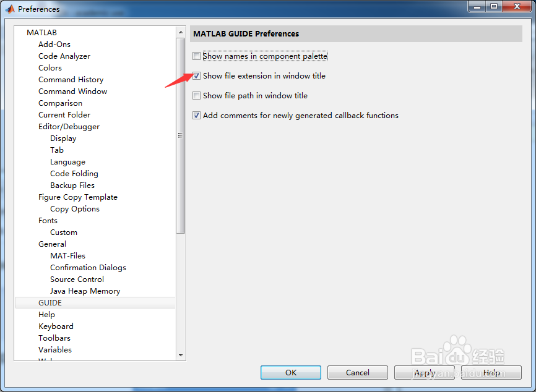Open Source Control preferences
536x392 pixels.
coord(77,279)
